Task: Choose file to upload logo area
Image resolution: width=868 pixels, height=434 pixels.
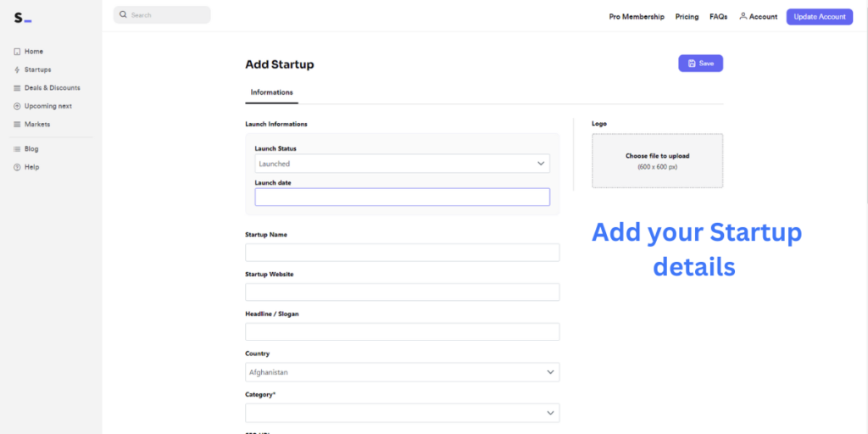Action: point(658,160)
